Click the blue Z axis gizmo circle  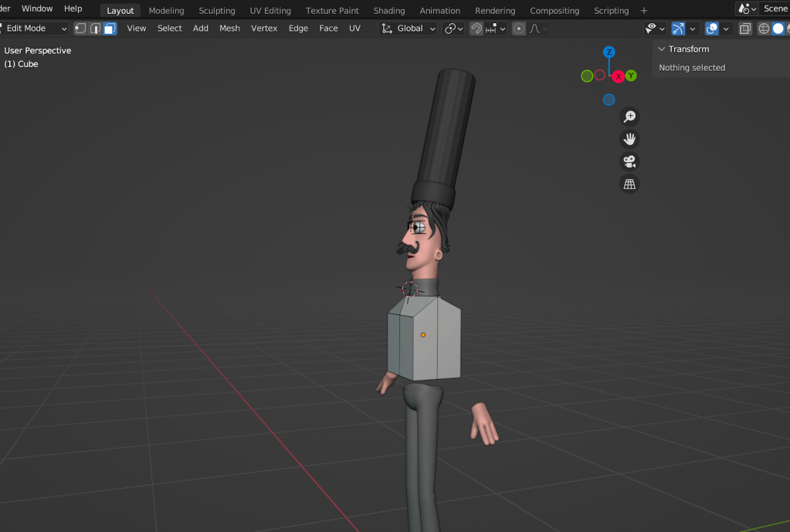point(609,53)
